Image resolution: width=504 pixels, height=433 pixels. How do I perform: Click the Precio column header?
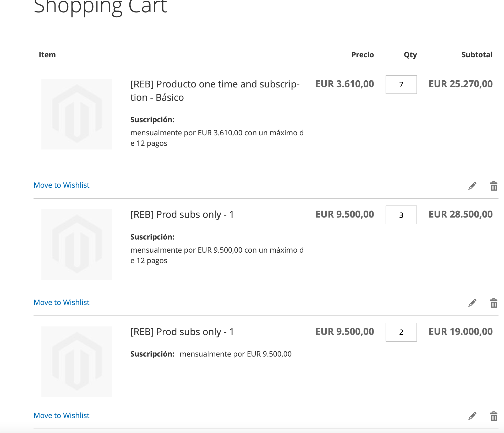pos(363,55)
